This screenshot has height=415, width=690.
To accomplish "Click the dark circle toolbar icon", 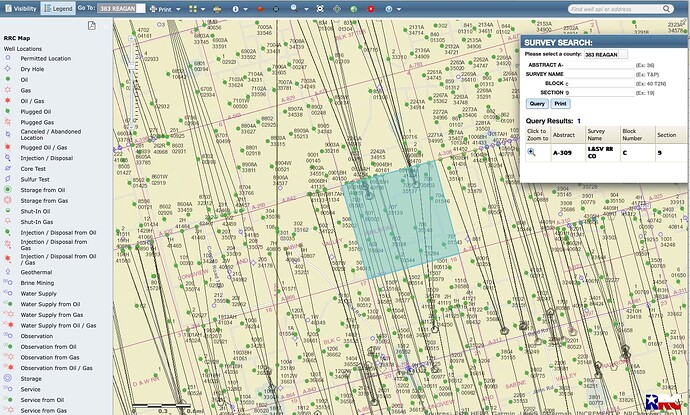I will pyautogui.click(x=276, y=9).
